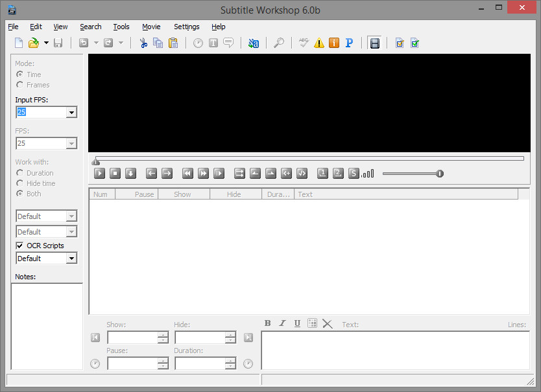
Task: Open the Tools menu
Action: point(121,27)
